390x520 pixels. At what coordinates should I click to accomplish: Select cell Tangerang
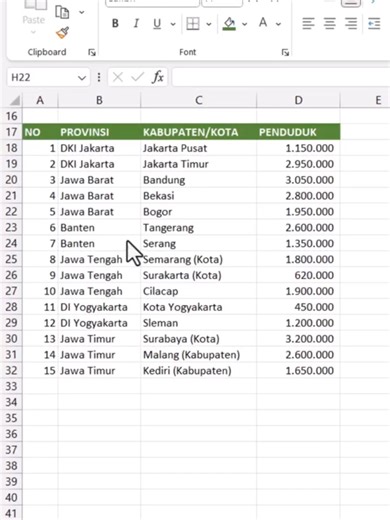199,228
